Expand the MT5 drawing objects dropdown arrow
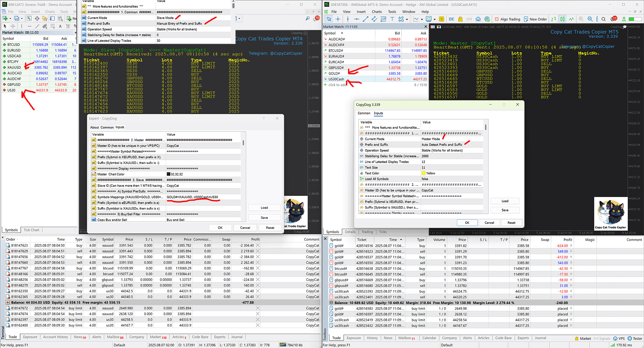This screenshot has width=644, height=348. tap(407, 19)
